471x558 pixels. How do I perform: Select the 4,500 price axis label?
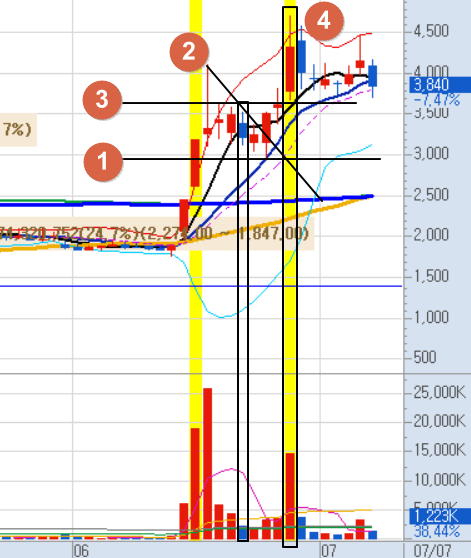click(431, 31)
